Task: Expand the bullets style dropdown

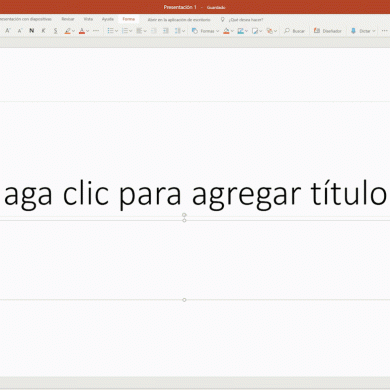Action: click(x=116, y=31)
